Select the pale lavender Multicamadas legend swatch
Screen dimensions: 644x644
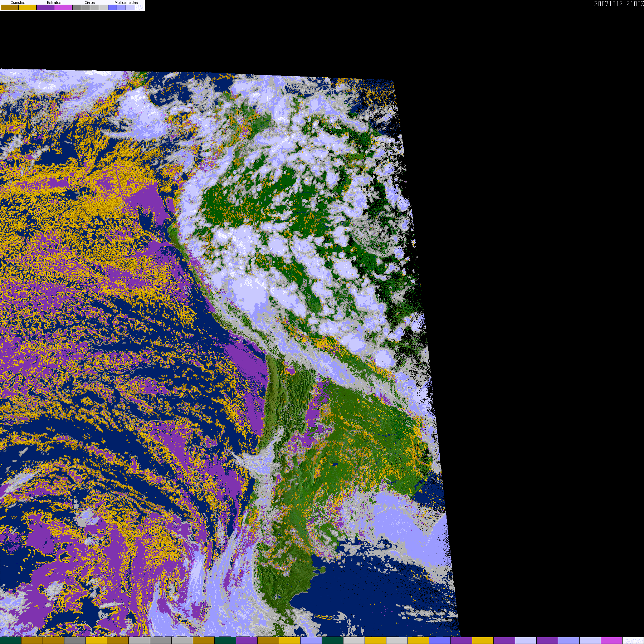point(131,7)
